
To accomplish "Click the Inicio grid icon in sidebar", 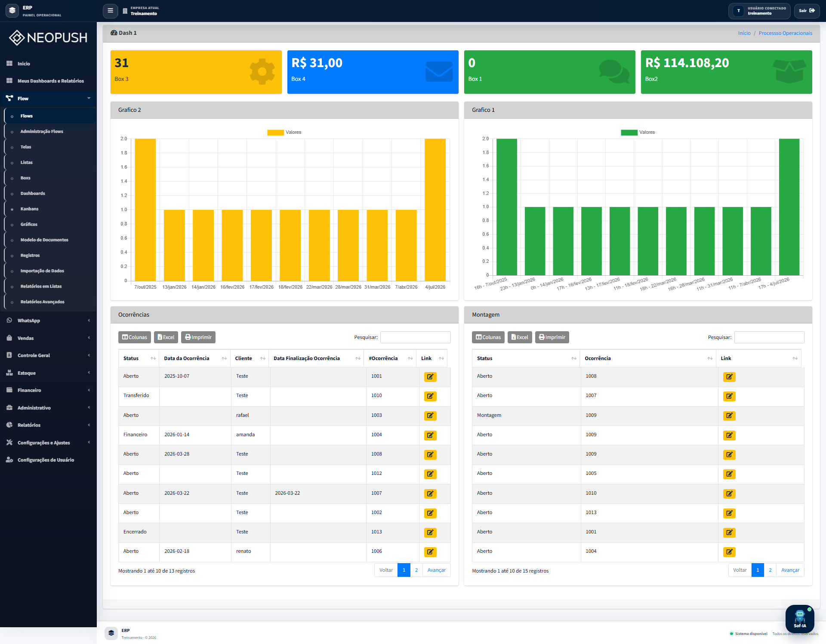I will click(9, 64).
